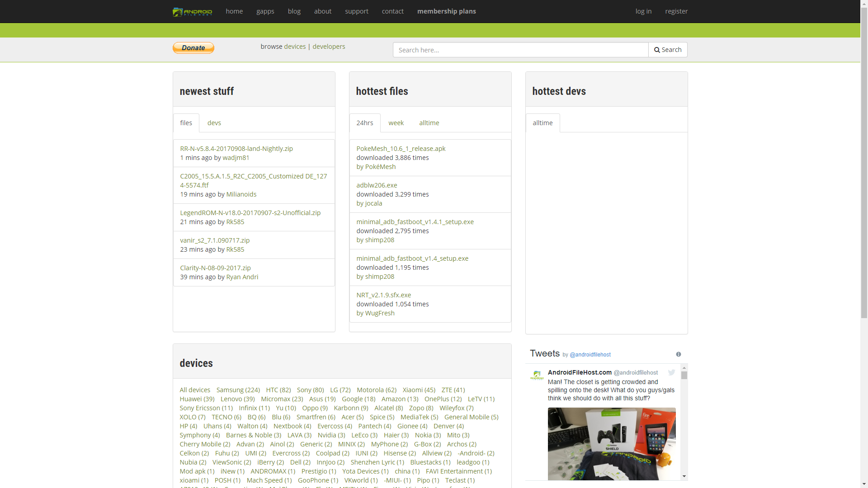
Task: Open General Mobile (5) devices
Action: click(472, 417)
